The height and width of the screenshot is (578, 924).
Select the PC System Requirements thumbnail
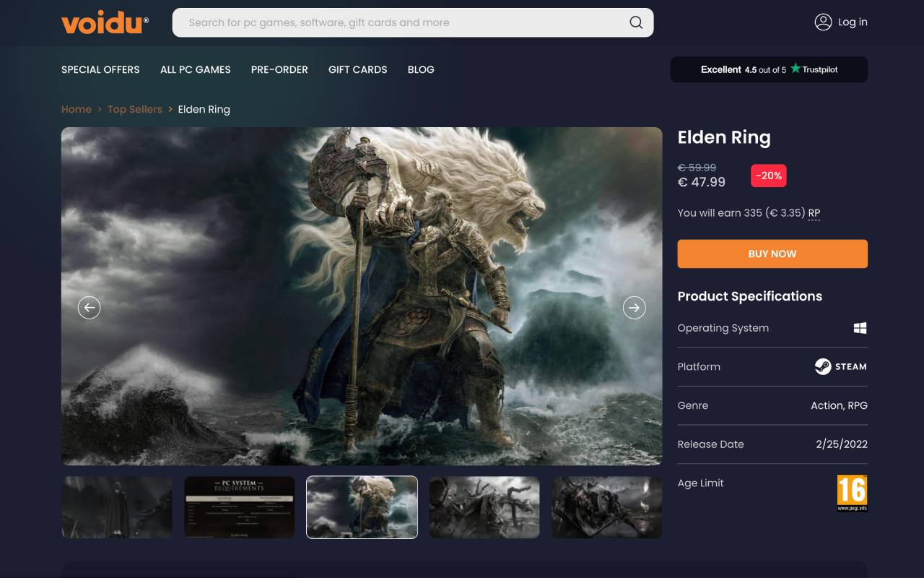(240, 507)
